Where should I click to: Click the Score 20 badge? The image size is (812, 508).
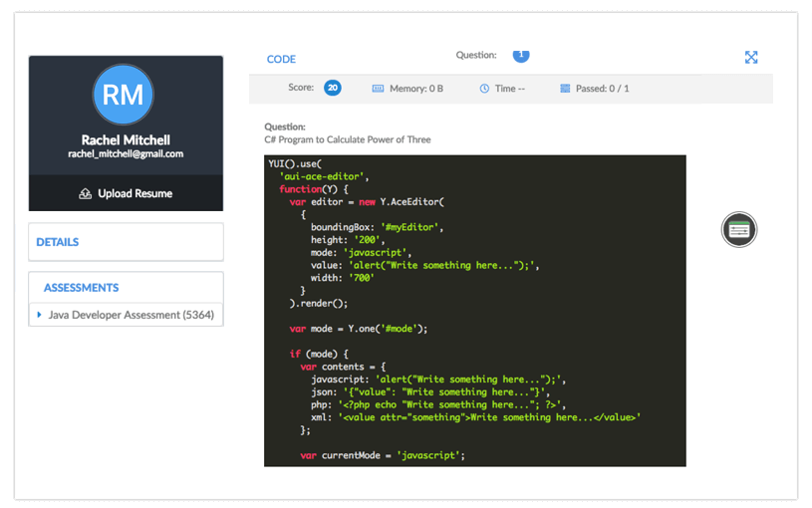(332, 88)
